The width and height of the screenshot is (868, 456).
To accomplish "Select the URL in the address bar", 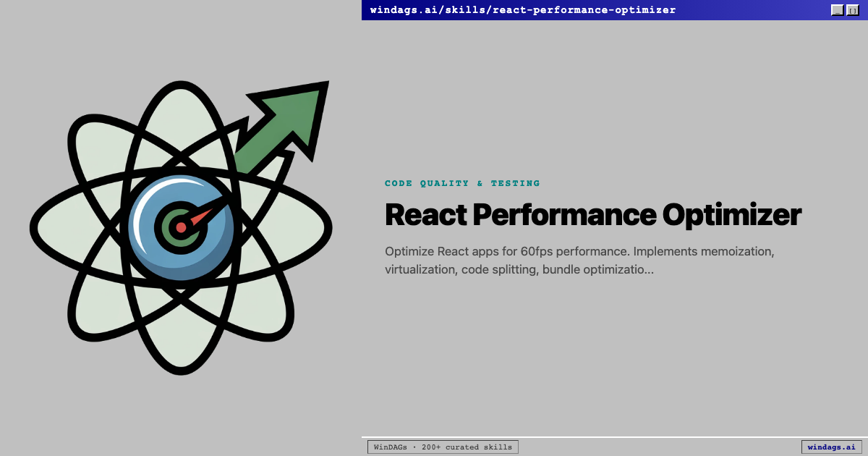I will tap(521, 9).
